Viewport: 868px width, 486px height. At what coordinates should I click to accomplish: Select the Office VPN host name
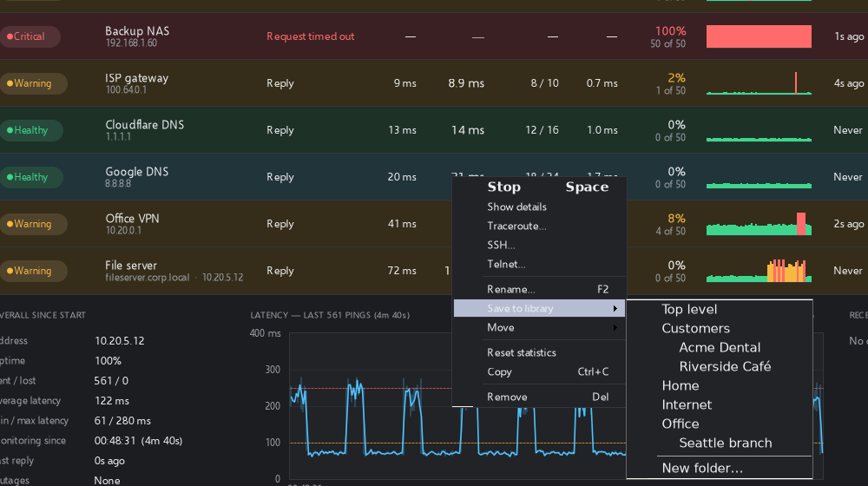[x=132, y=219]
